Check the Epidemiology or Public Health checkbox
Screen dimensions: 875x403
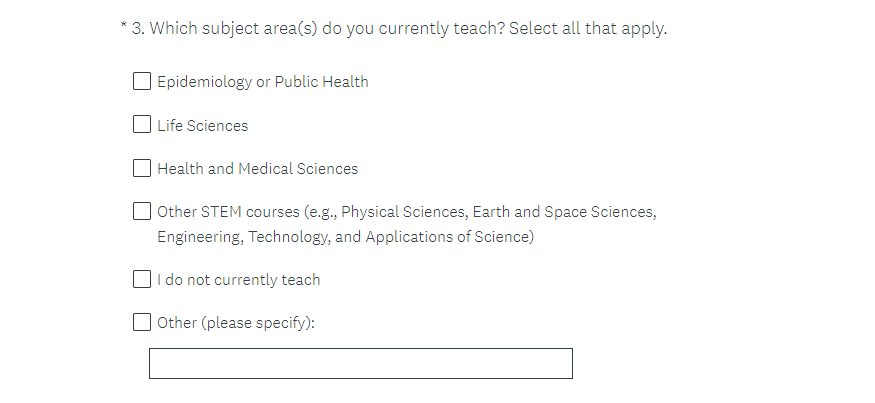point(142,82)
